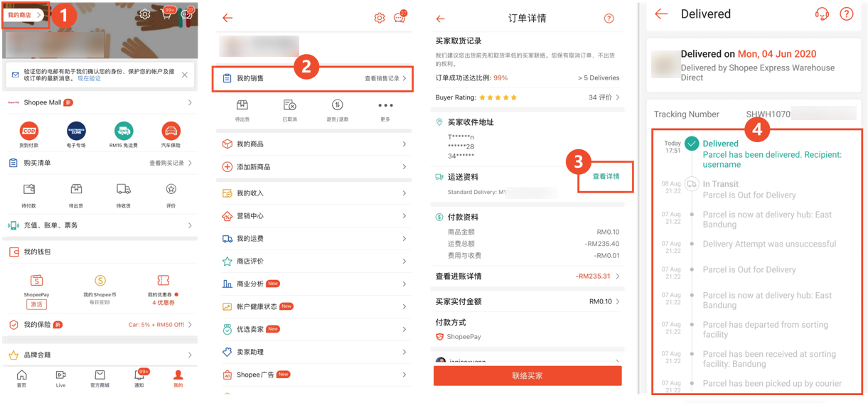Expand 查看进账详情 row chevron
Image resolution: width=868 pixels, height=403 pixels.
pos(617,276)
